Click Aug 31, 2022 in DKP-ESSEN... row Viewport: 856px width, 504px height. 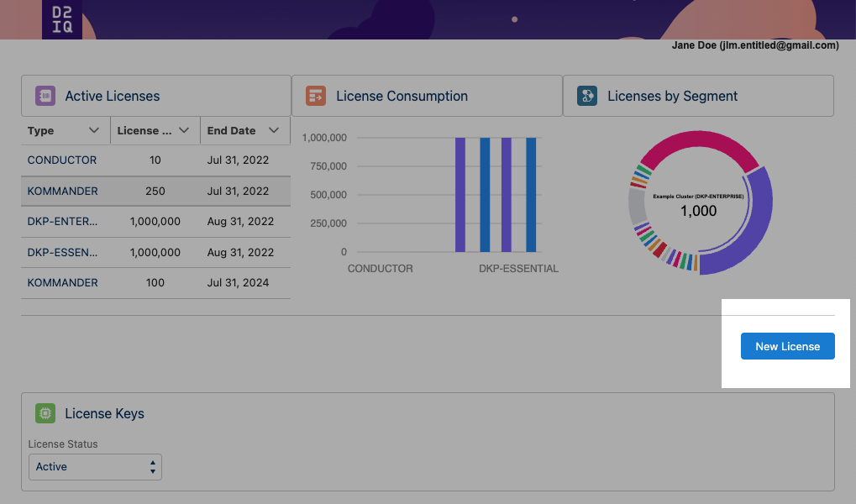coord(240,252)
